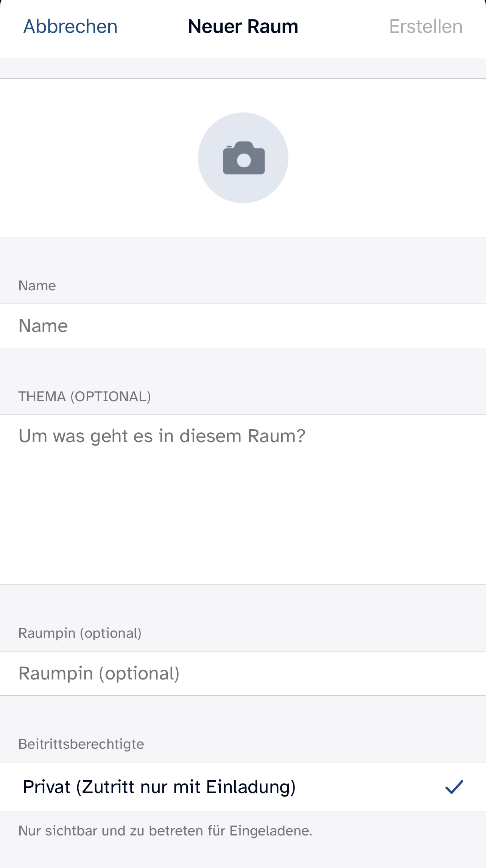The image size is (486, 868).
Task: Click the blue checkmark beside Privat
Action: pyautogui.click(x=454, y=787)
